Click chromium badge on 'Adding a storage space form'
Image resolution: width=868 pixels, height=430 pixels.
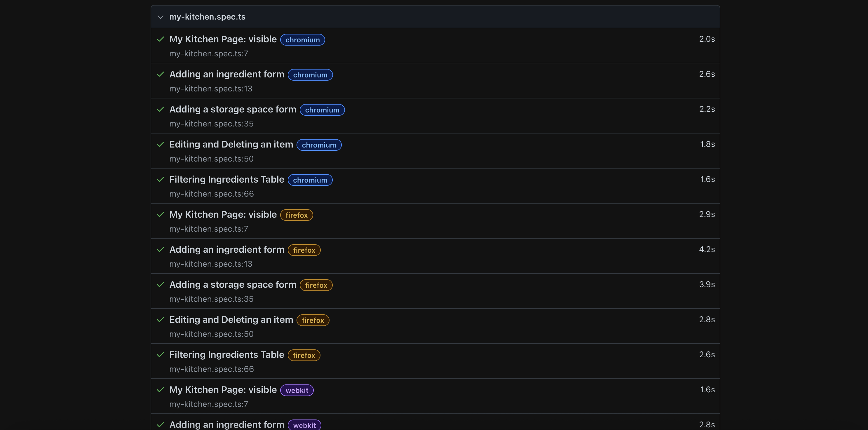click(x=322, y=110)
